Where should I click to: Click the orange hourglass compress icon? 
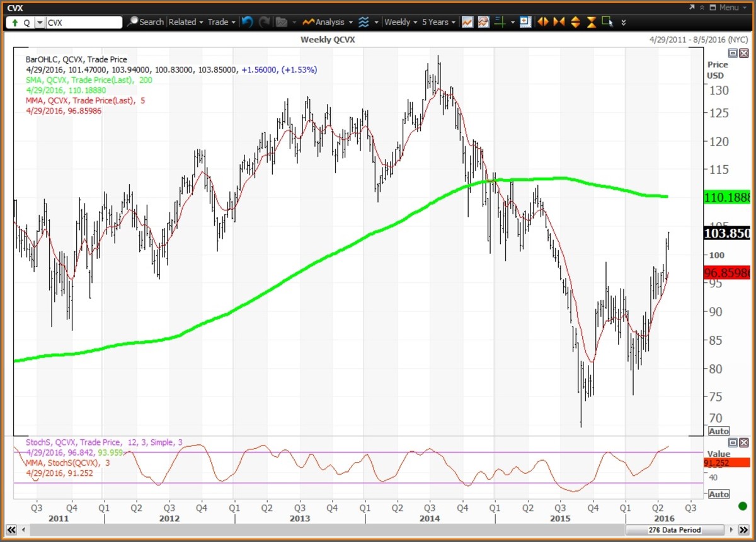591,22
